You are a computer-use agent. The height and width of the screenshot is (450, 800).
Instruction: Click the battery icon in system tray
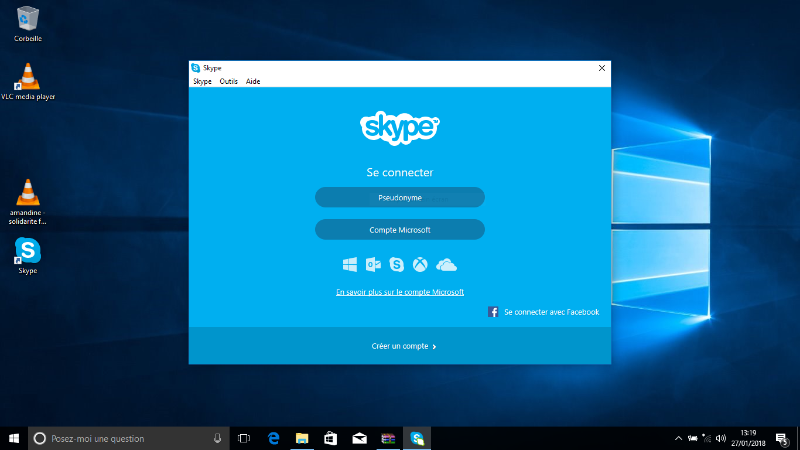pos(692,438)
